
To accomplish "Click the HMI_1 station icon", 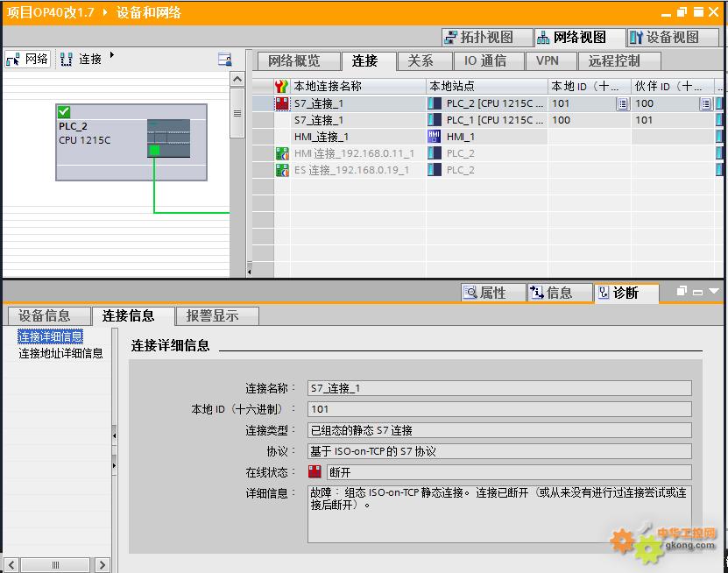I will point(435,137).
